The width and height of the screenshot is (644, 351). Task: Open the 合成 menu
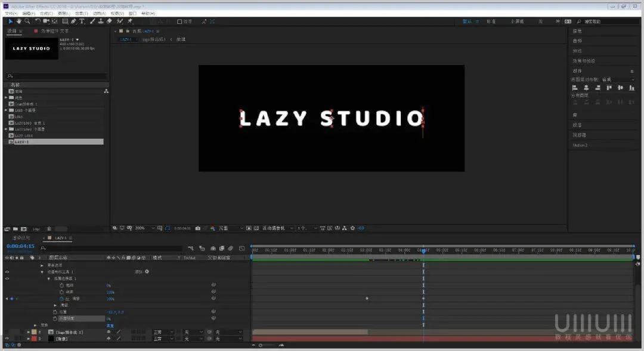point(47,14)
